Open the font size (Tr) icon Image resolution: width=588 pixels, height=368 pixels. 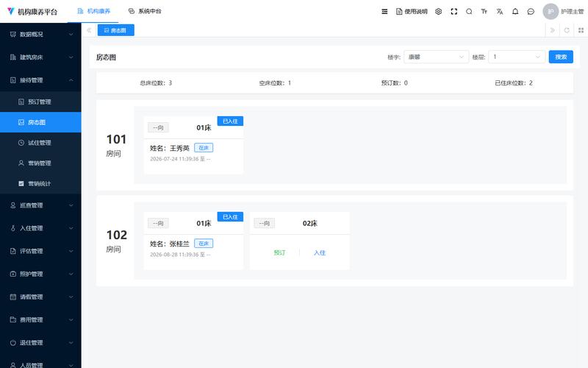tap(484, 12)
